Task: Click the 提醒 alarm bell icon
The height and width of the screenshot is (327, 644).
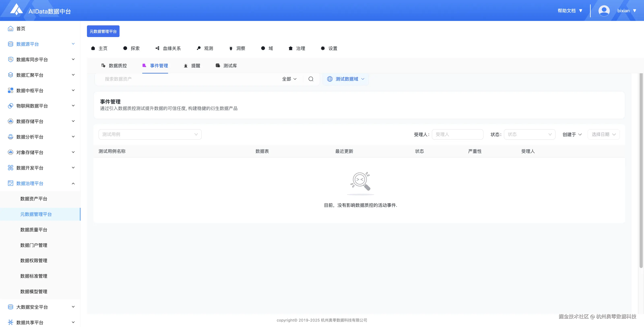Action: point(186,66)
